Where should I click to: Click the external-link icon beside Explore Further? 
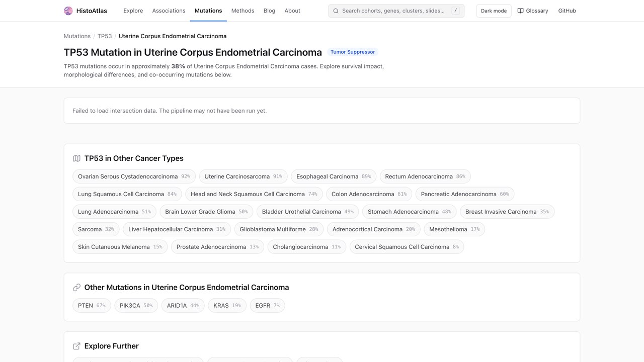click(76, 346)
